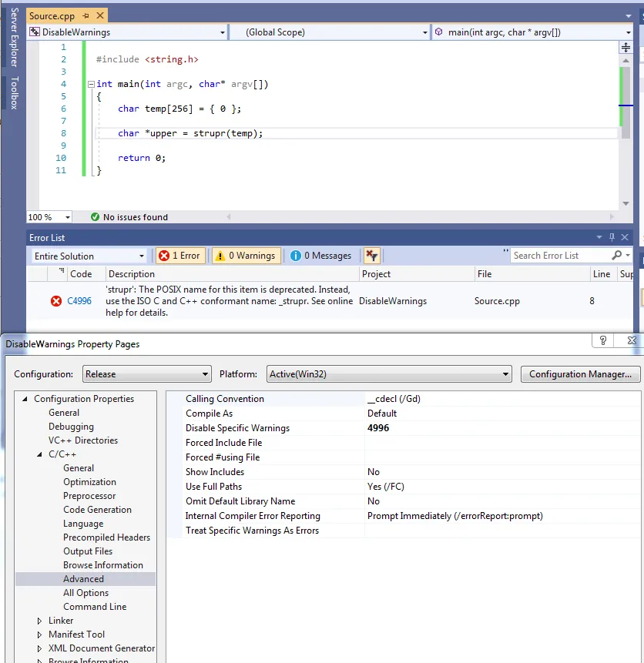Pin the Source.cpp tab
This screenshot has width=644, height=663.
[86, 15]
